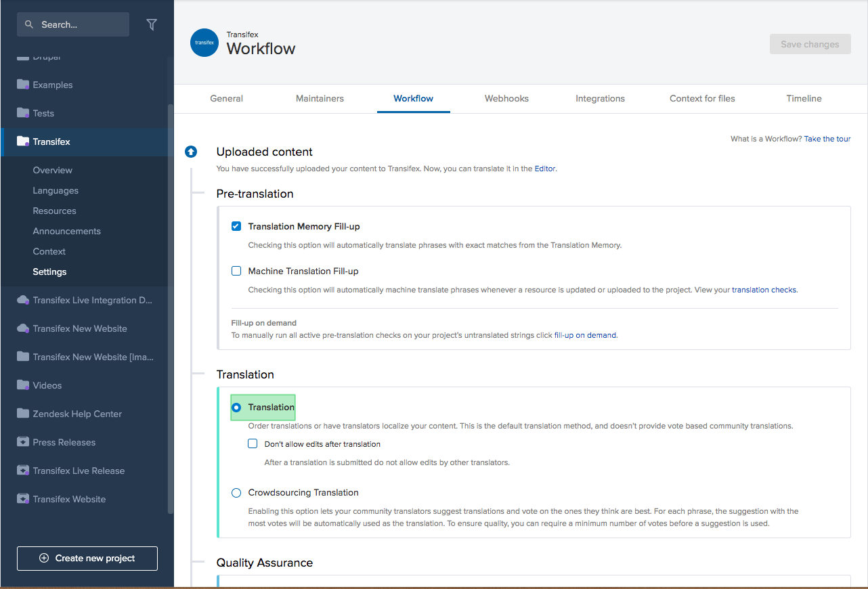868x589 pixels.
Task: Click the Transifex project folder icon
Action: click(x=22, y=141)
